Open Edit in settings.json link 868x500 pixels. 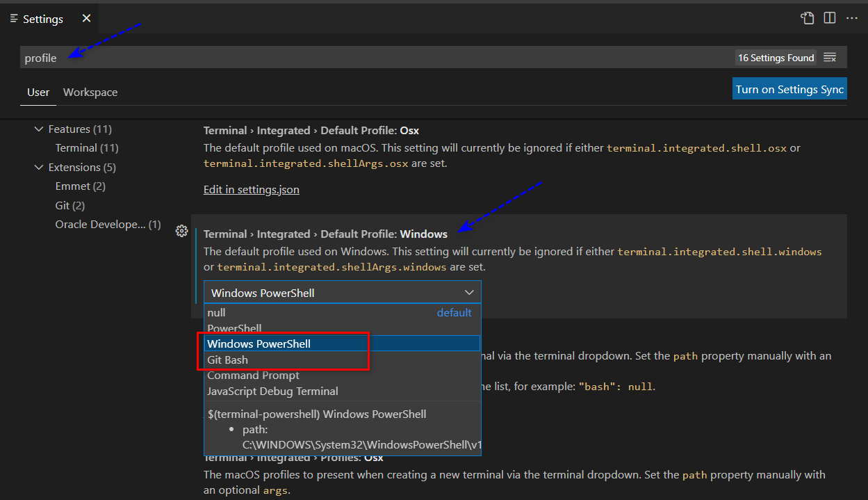tap(251, 189)
